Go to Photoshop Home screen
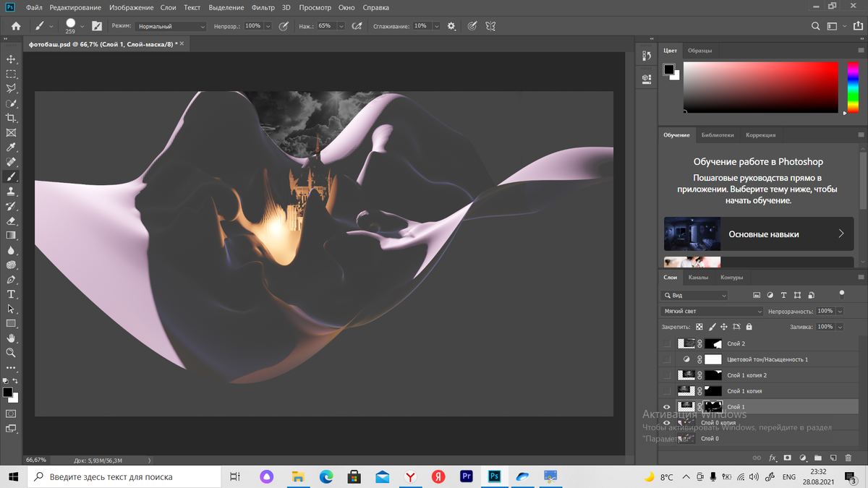The height and width of the screenshot is (488, 868). [16, 26]
